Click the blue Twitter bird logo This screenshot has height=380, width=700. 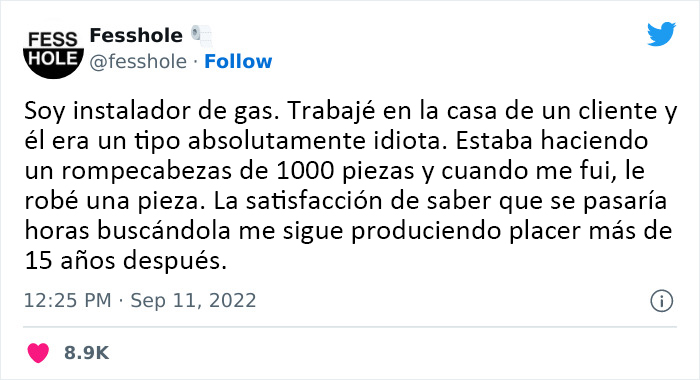[x=661, y=34]
